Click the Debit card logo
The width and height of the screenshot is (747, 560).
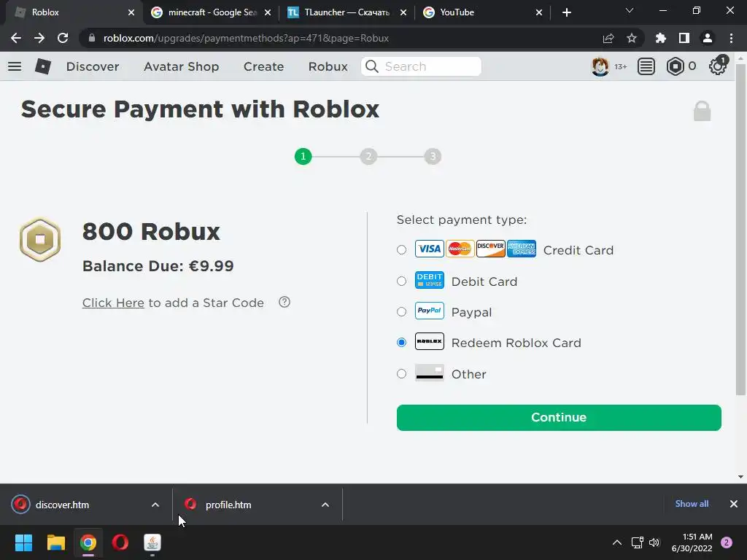429,280
